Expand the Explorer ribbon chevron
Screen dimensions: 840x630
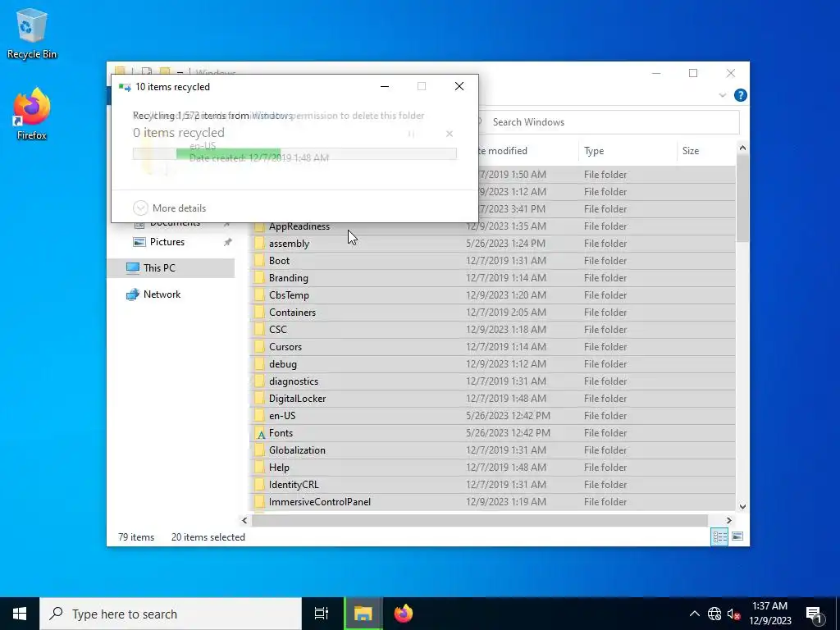722,95
